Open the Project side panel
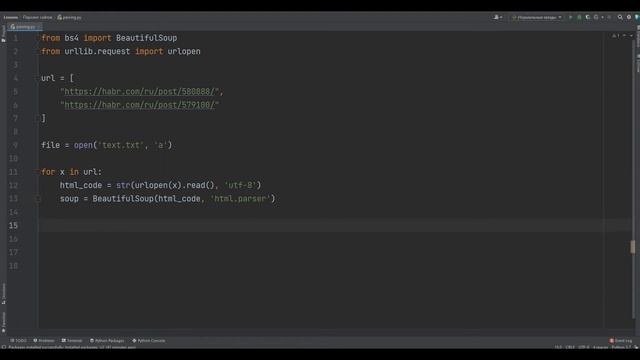The width and height of the screenshot is (640, 360). coord(4,33)
